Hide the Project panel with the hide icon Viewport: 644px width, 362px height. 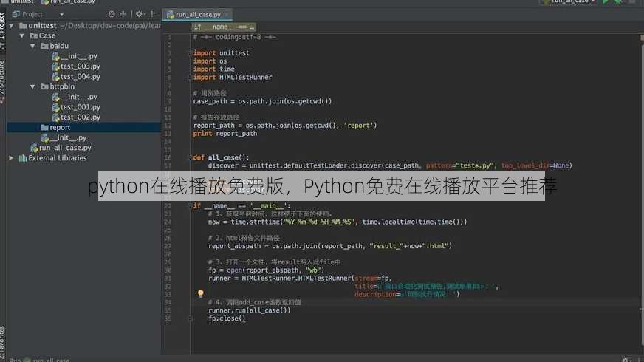[x=154, y=14]
